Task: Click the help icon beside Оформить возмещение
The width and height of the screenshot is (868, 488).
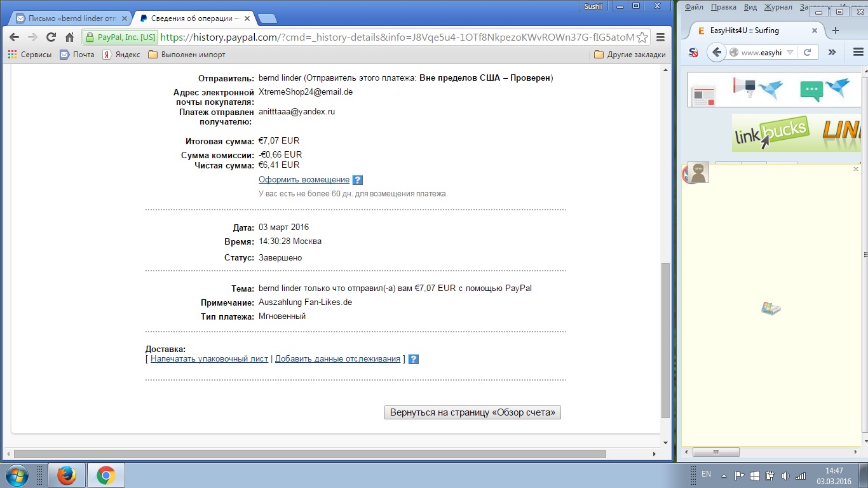Action: tap(357, 180)
